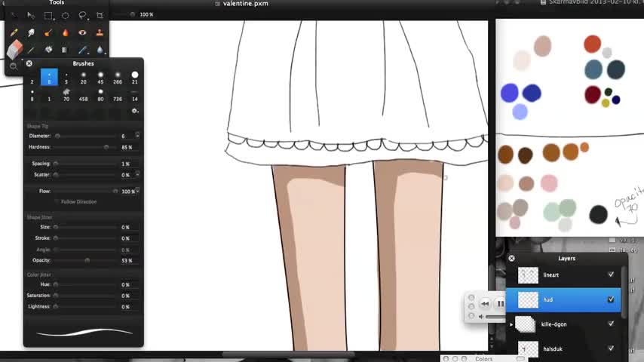644x362 pixels.
Task: Close the Layers panel
Action: [512, 258]
